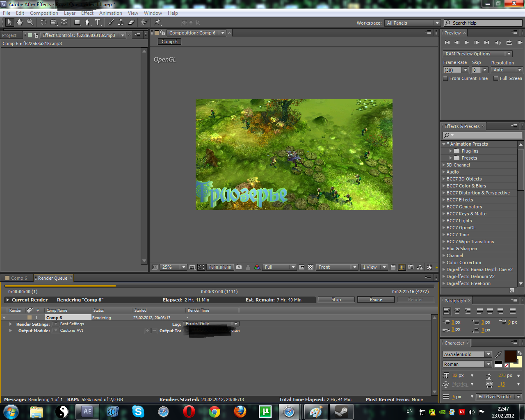Open the Best Settings render settings link
The height and width of the screenshot is (420, 525).
coord(72,324)
